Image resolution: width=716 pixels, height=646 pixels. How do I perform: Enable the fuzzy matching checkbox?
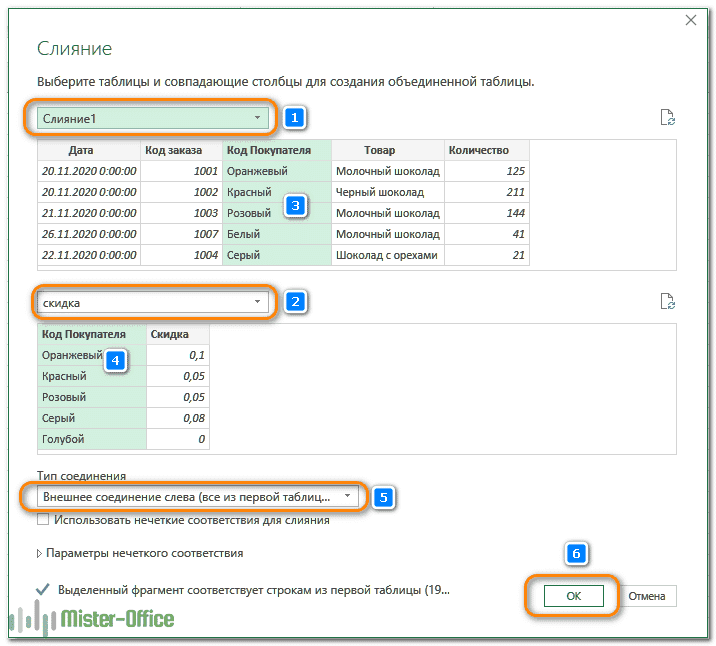click(43, 520)
